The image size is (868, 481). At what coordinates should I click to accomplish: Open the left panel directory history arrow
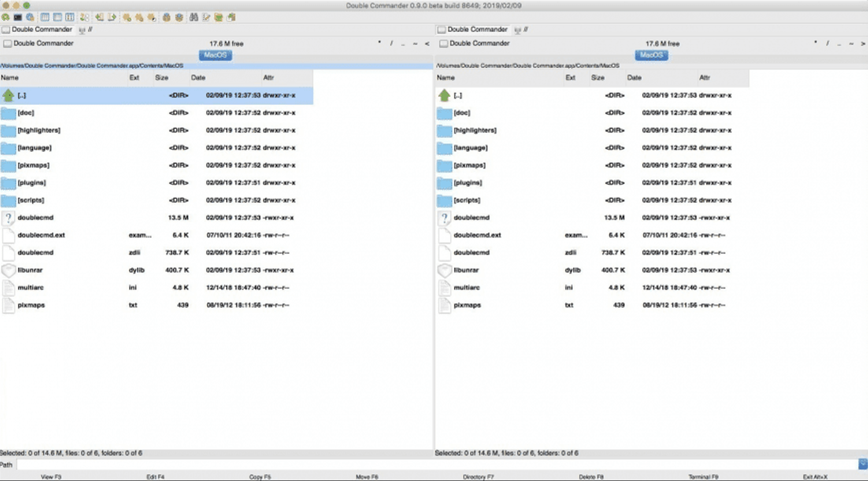(426, 44)
